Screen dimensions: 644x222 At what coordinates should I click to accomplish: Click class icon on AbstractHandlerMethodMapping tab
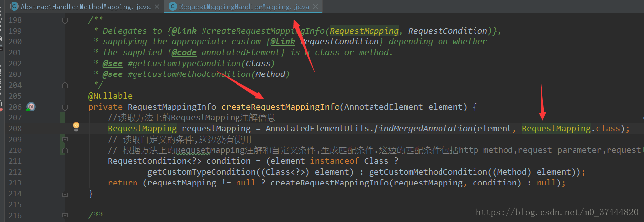13,7
